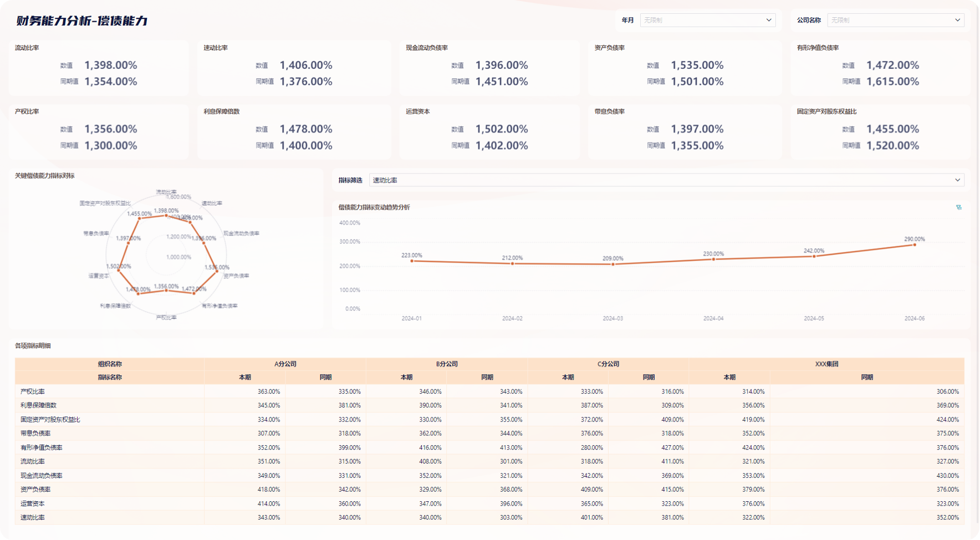Screen dimensions: 980x540
Task: Click the XXX集团 column header
Action: tap(826, 364)
